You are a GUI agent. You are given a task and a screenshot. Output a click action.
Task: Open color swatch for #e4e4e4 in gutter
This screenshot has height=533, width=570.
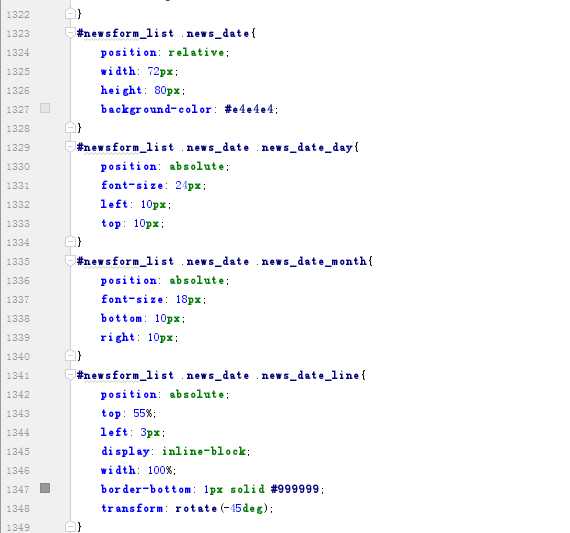click(45, 108)
